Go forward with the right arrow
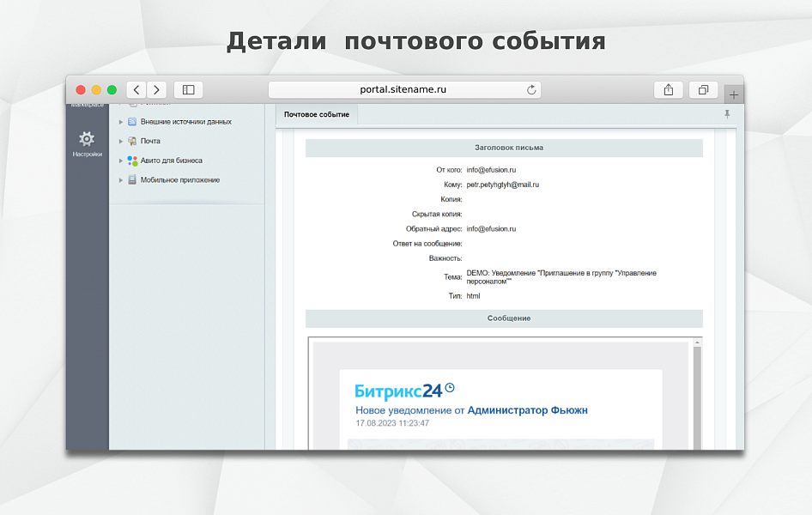Screen dimensions: 812x515 click(156, 90)
